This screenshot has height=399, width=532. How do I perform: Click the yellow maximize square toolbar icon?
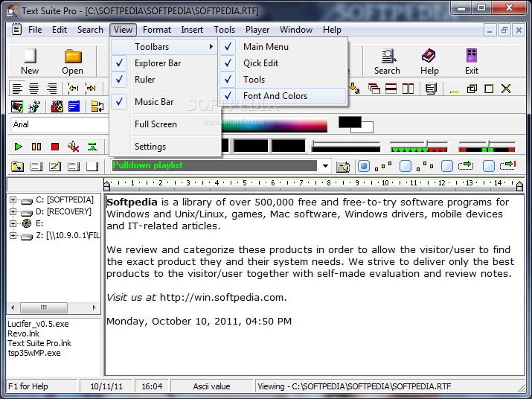click(489, 89)
